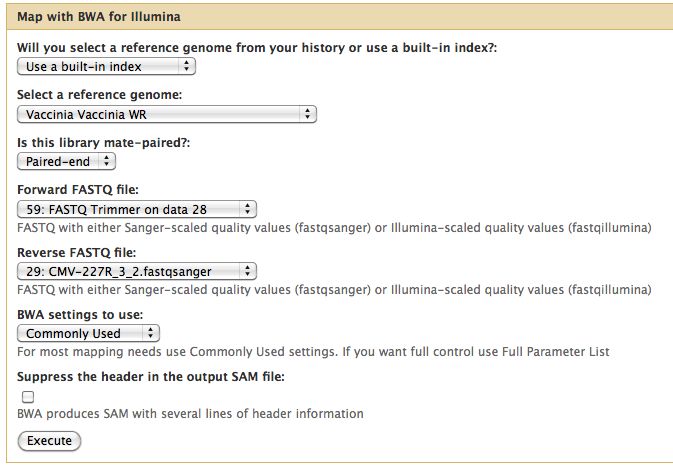Open the "29: CMV-227R_3_2.fastqsanger" dropdown

point(137,271)
